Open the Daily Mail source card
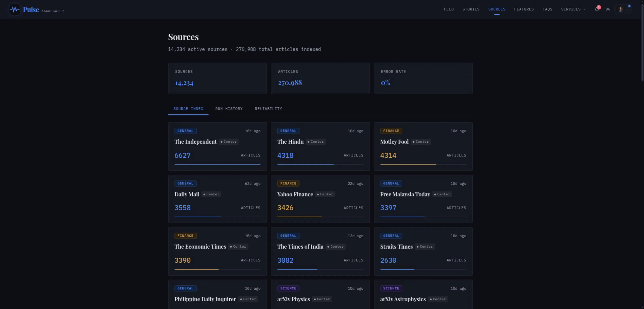The height and width of the screenshot is (309, 644). tap(217, 199)
